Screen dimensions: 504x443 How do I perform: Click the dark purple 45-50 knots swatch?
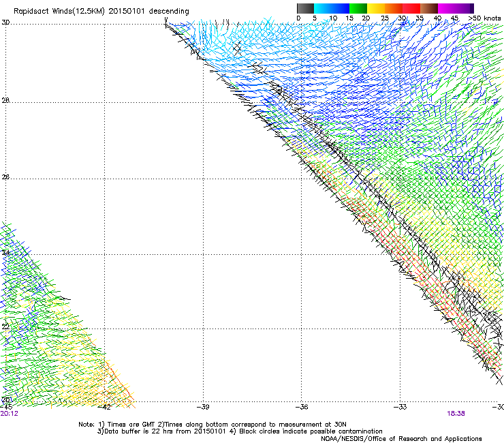click(464, 8)
